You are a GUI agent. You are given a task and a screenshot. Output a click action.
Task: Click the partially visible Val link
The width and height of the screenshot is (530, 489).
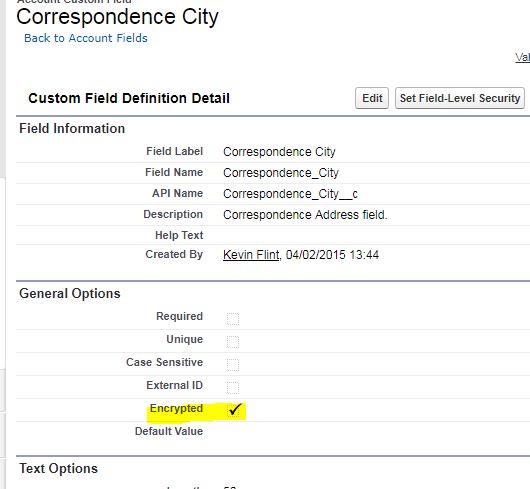tap(523, 57)
